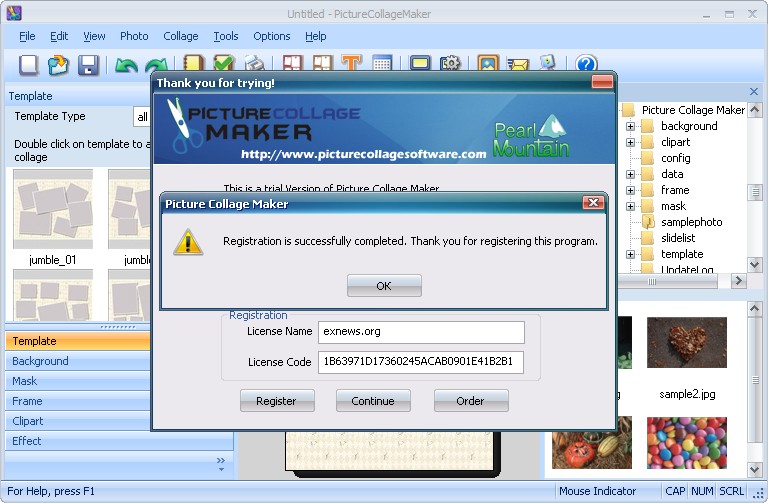The width and height of the screenshot is (768, 503).
Task: Click the set-as-wallpaper monitor toolbar icon
Action: (x=547, y=64)
